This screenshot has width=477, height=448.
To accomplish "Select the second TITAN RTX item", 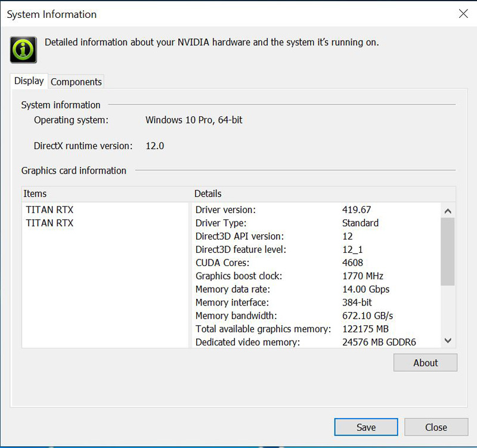I will pos(49,223).
